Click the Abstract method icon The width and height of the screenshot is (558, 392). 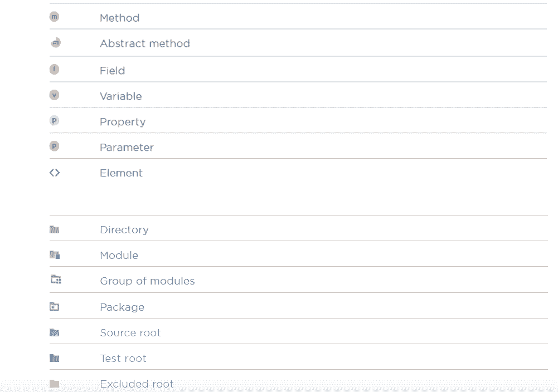point(55,43)
